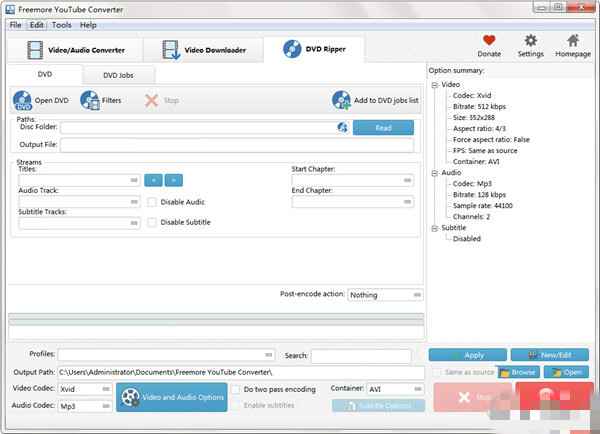600x434 pixels.
Task: Open the Tools menu
Action: tap(61, 24)
